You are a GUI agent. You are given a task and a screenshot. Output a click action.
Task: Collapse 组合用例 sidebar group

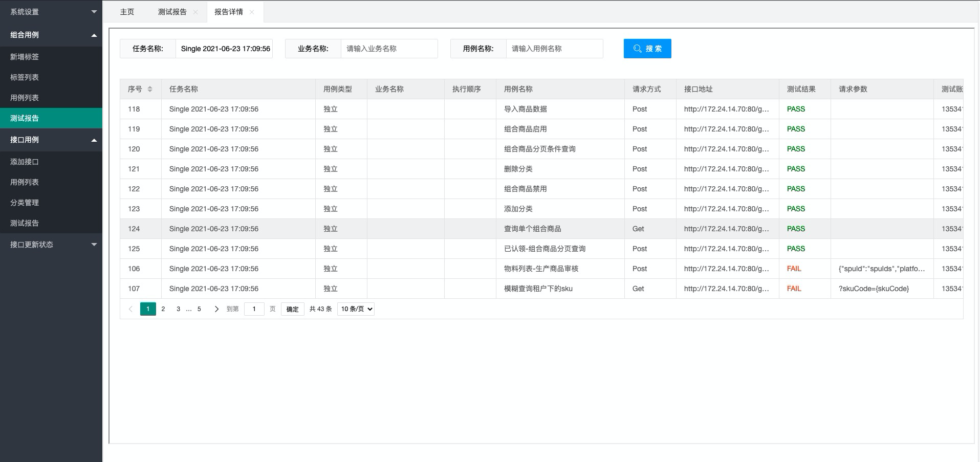click(51, 35)
